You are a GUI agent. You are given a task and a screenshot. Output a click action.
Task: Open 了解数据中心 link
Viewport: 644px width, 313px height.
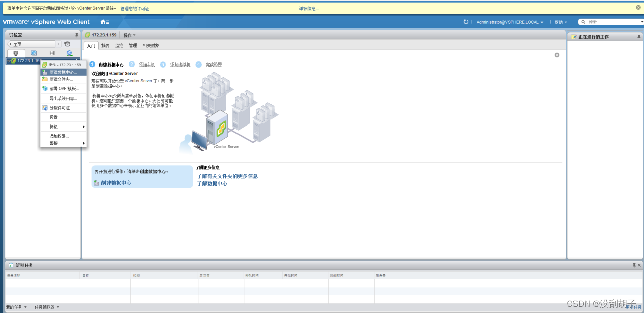(x=212, y=184)
